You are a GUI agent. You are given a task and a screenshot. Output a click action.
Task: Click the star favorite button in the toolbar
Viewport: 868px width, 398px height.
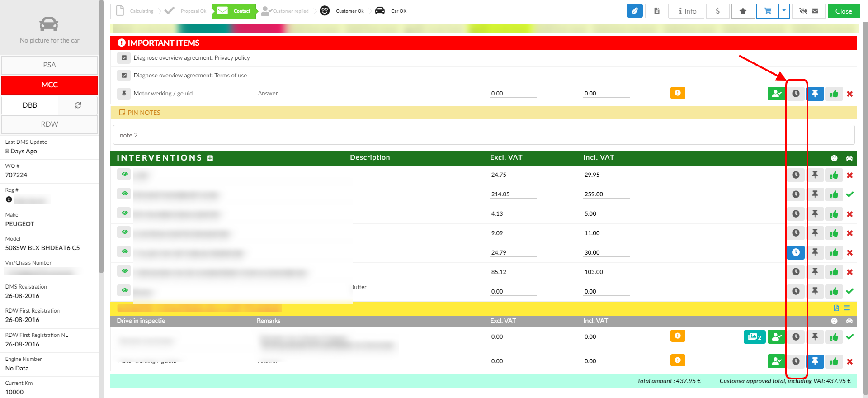743,11
